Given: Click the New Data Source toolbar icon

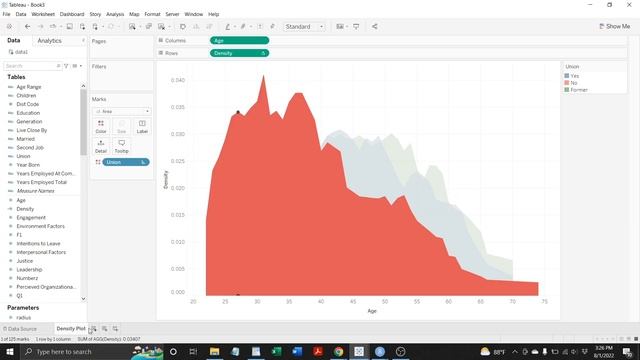Looking at the screenshot, I should [82, 27].
